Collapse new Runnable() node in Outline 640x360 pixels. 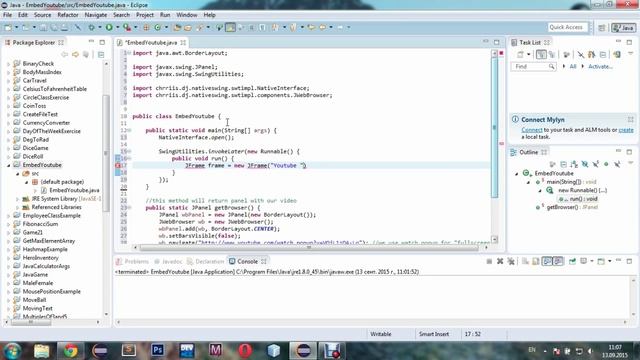pyautogui.click(x=540, y=191)
